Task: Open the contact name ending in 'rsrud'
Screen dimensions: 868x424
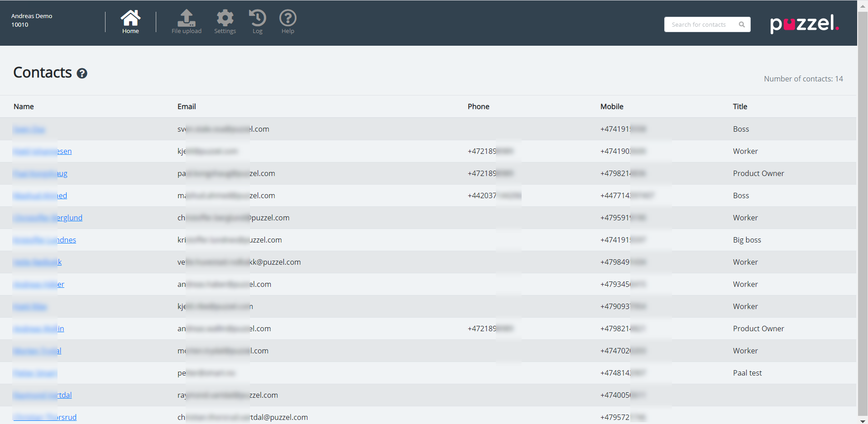Action: pos(45,417)
